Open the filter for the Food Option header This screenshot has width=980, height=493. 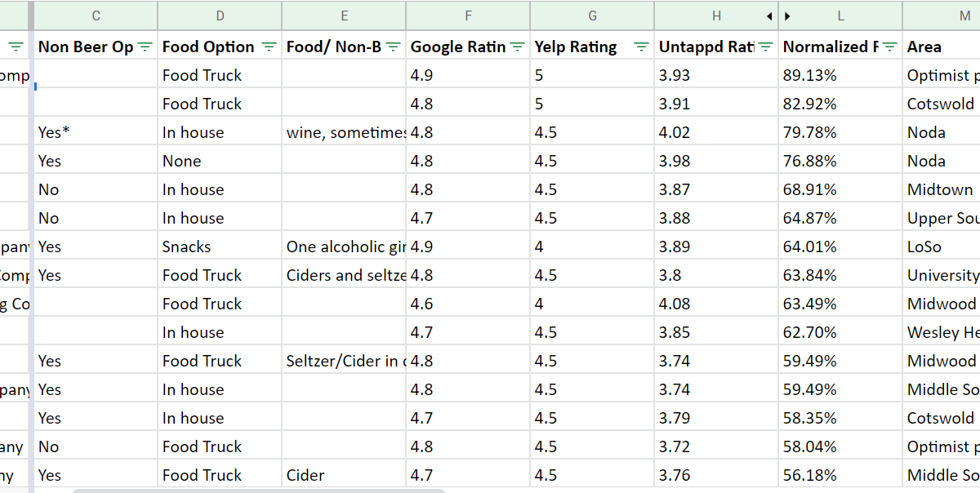pos(269,47)
